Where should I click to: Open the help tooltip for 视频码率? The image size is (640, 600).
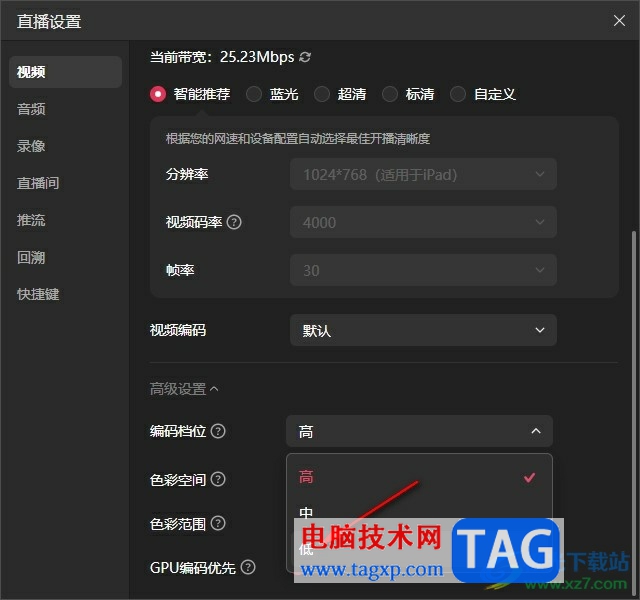click(x=234, y=222)
